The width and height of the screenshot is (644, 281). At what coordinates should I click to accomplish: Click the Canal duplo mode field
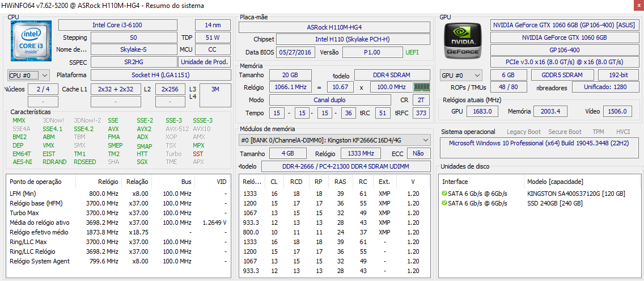pyautogui.click(x=330, y=100)
